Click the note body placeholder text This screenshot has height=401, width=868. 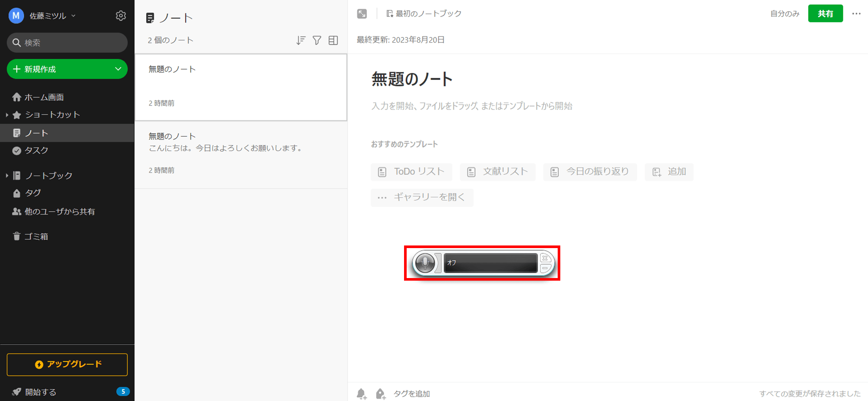[472, 106]
